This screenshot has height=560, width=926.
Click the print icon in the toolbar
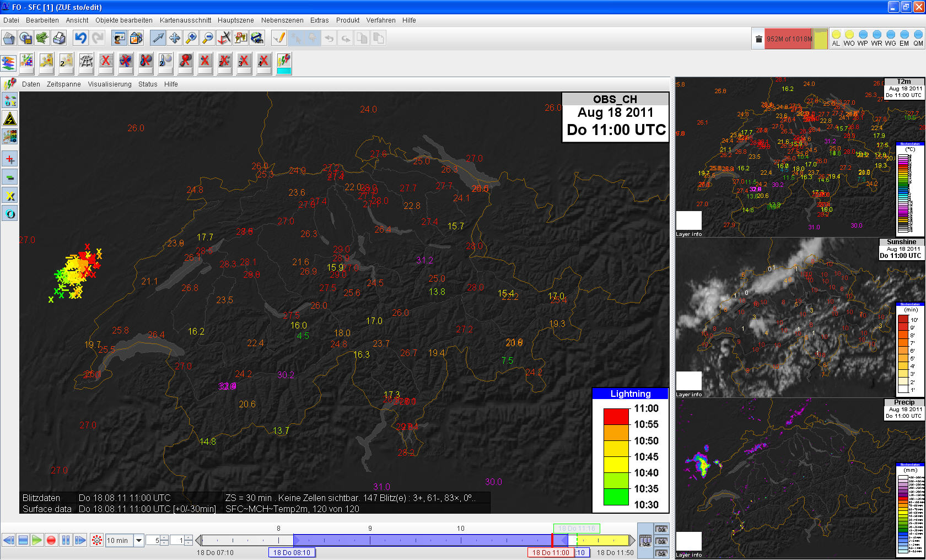[x=59, y=38]
